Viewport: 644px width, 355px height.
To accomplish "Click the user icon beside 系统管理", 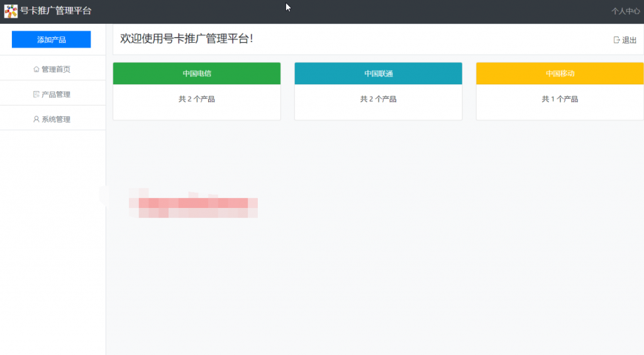I will click(36, 119).
